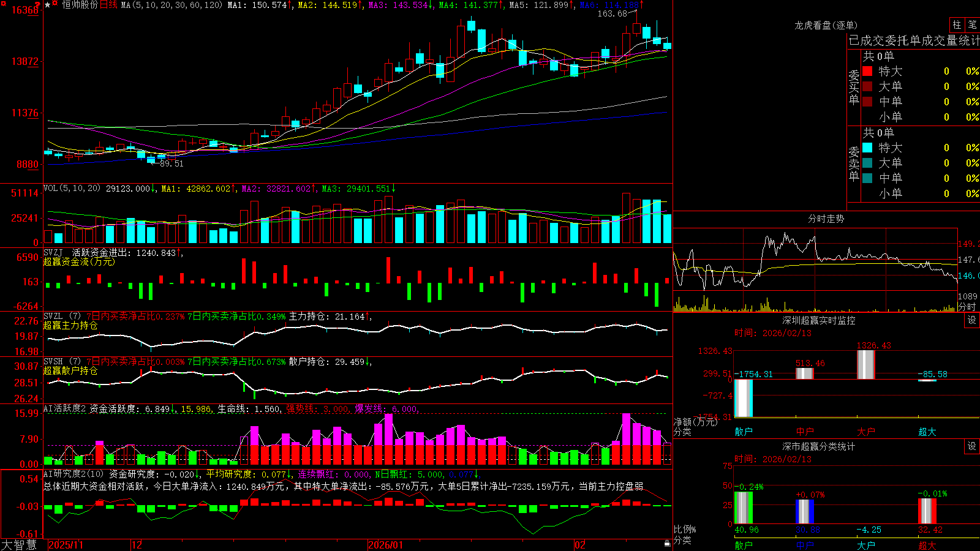Click red 特大 buy order swatch

pos(867,71)
